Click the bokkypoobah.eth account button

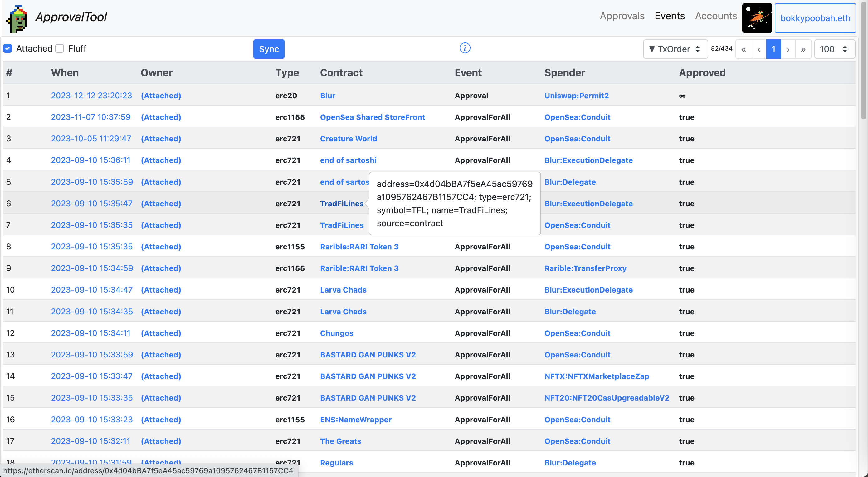click(815, 18)
